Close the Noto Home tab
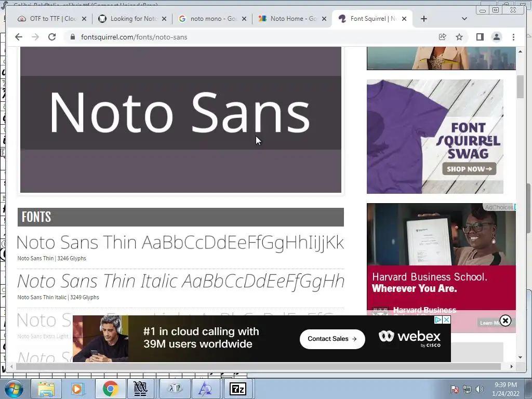532x399 pixels. pos(324,19)
